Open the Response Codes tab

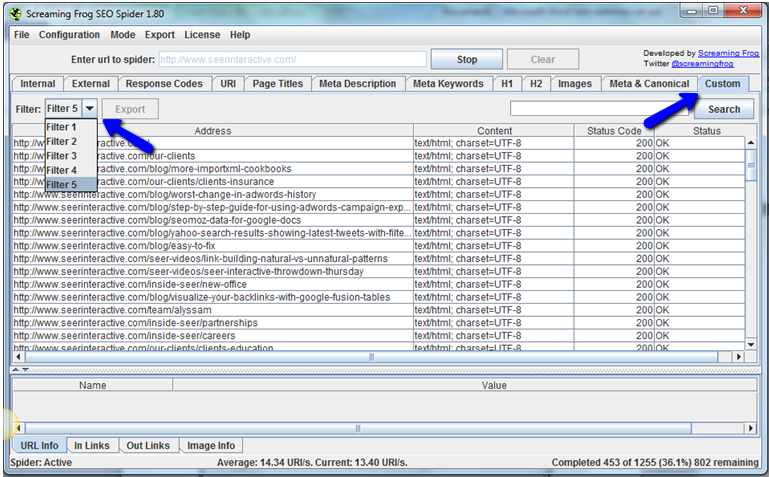161,84
